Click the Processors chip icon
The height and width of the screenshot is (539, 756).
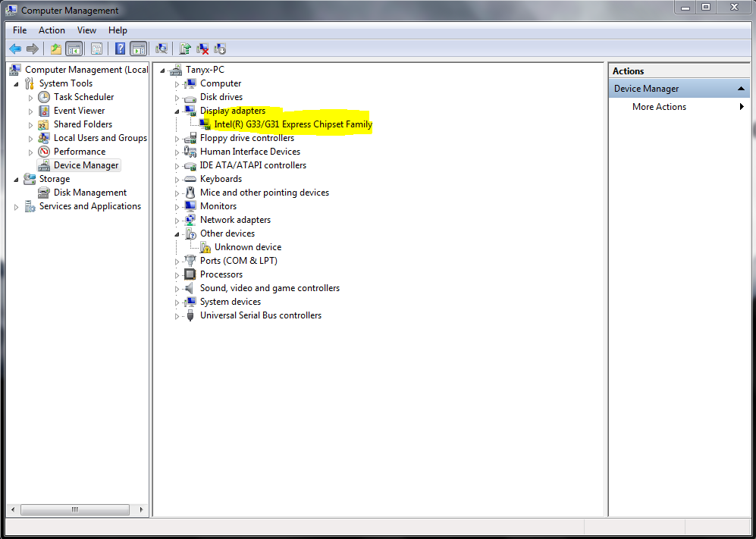point(190,274)
